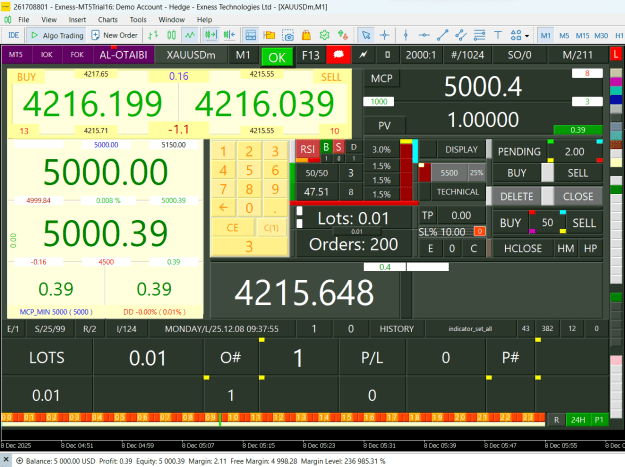The width and height of the screenshot is (625, 467).
Task: Click the 24H timeline button
Action: (578, 420)
